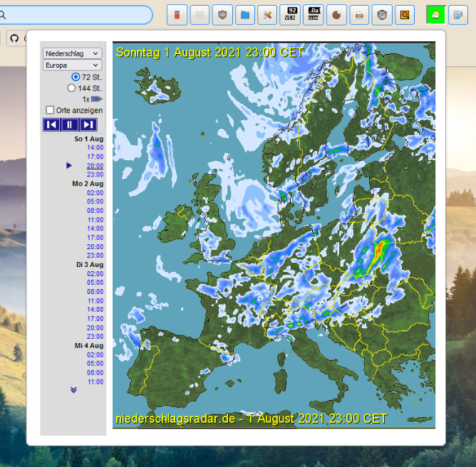Click the green weather radar extension icon

click(x=436, y=15)
